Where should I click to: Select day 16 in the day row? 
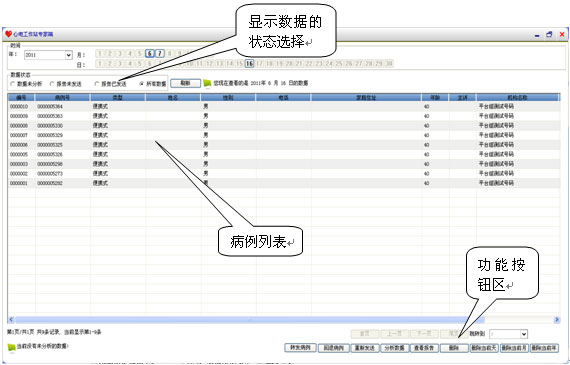tap(249, 64)
